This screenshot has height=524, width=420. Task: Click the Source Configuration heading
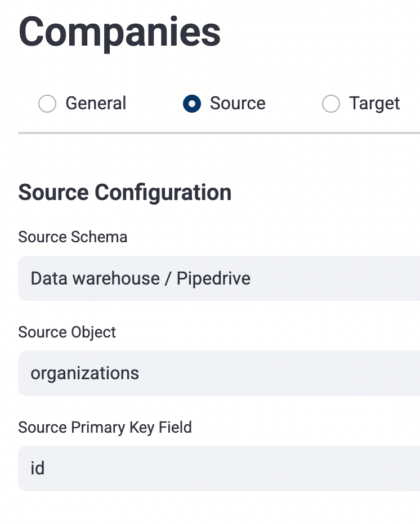pos(125,193)
